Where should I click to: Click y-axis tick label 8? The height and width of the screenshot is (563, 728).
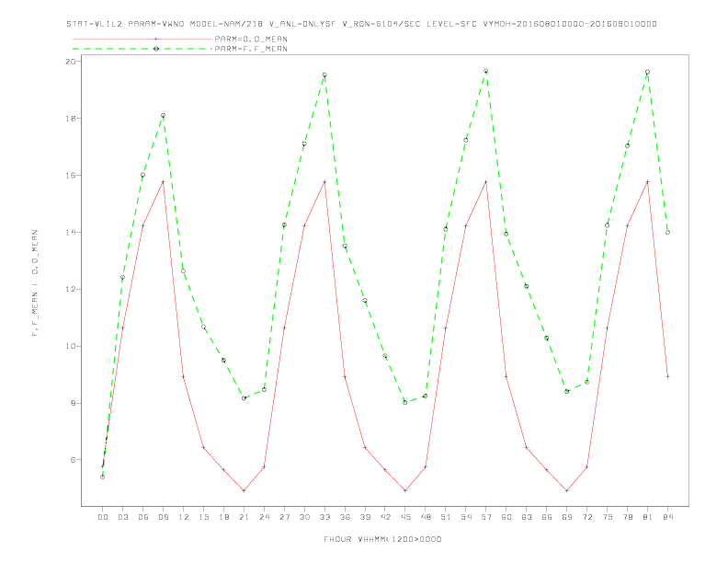pos(74,403)
